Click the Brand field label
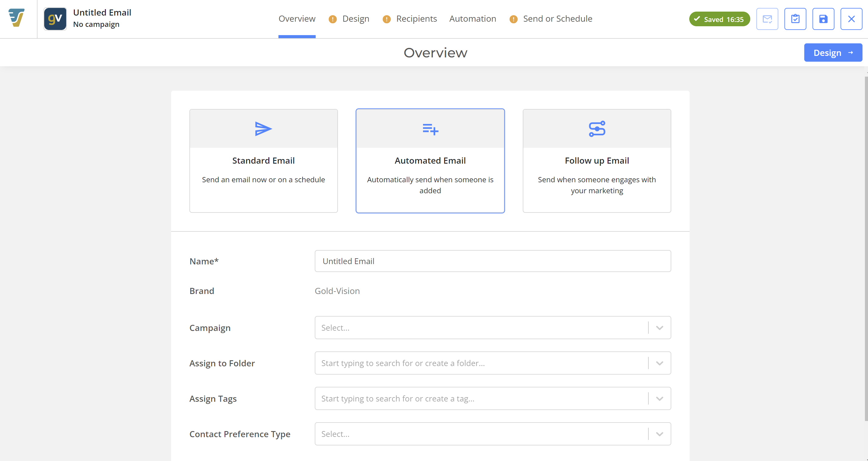 tap(202, 291)
